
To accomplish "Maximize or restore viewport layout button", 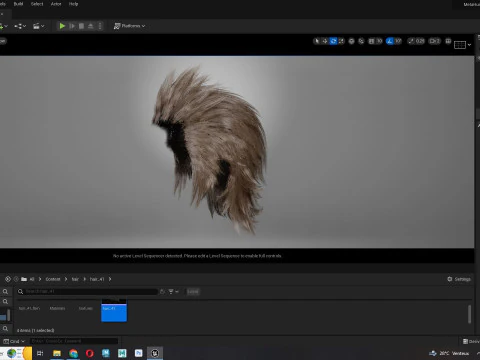I will [448, 41].
